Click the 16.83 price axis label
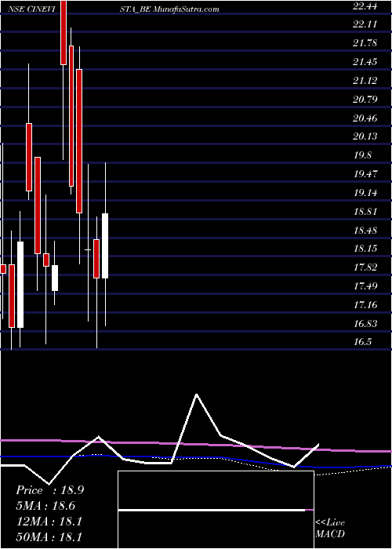This screenshot has width=392, height=549. [x=365, y=324]
